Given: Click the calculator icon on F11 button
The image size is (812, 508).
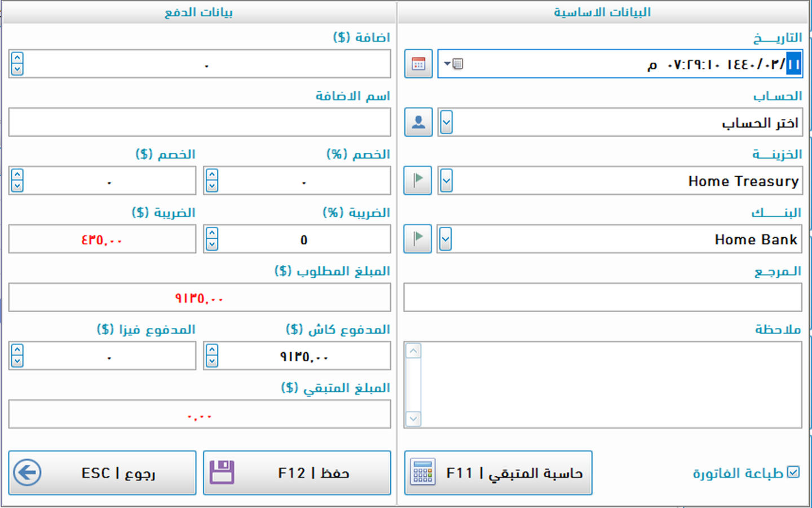Looking at the screenshot, I should pos(423,472).
